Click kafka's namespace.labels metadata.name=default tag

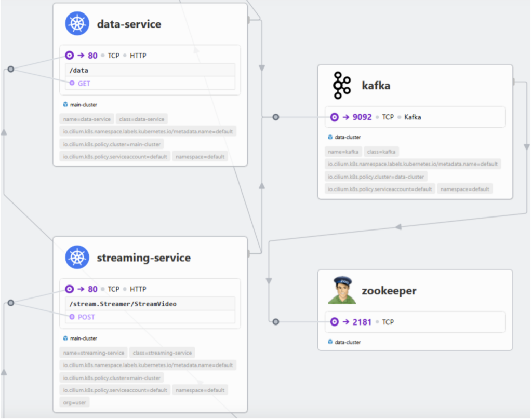[413, 164]
